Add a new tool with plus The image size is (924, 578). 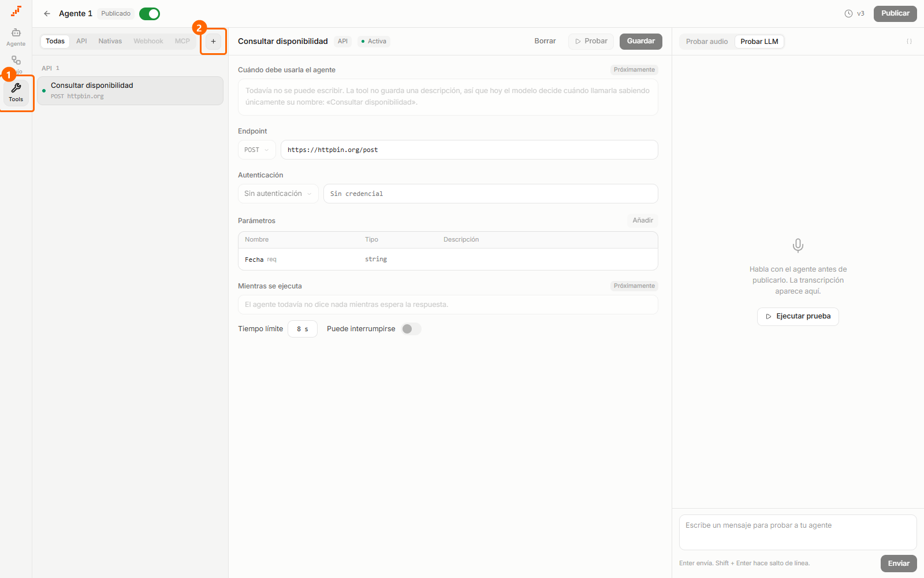[x=213, y=41]
